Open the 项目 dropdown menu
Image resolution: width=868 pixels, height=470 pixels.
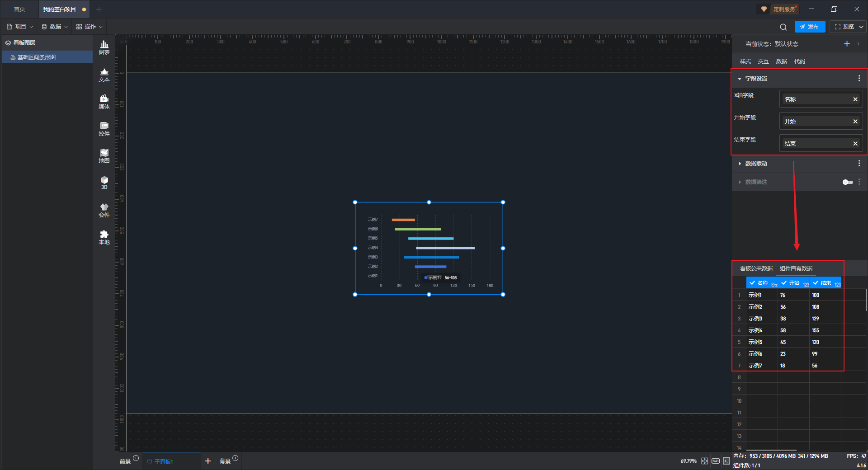(20, 27)
